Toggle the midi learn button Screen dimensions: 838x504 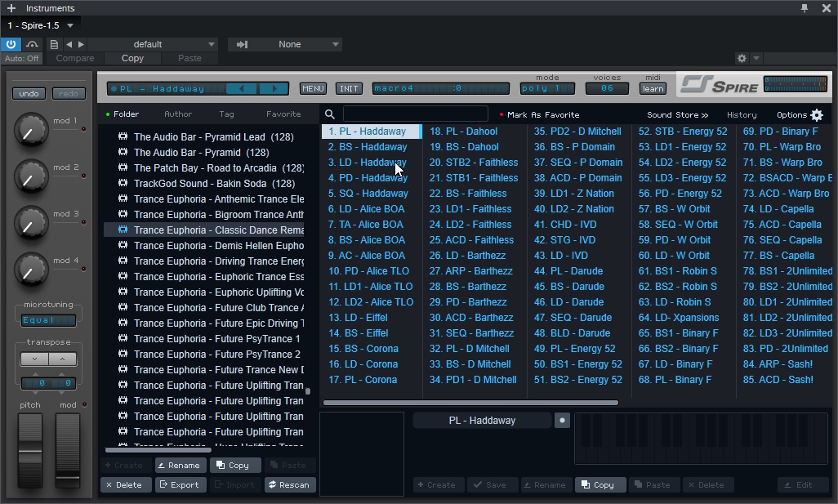tap(653, 88)
